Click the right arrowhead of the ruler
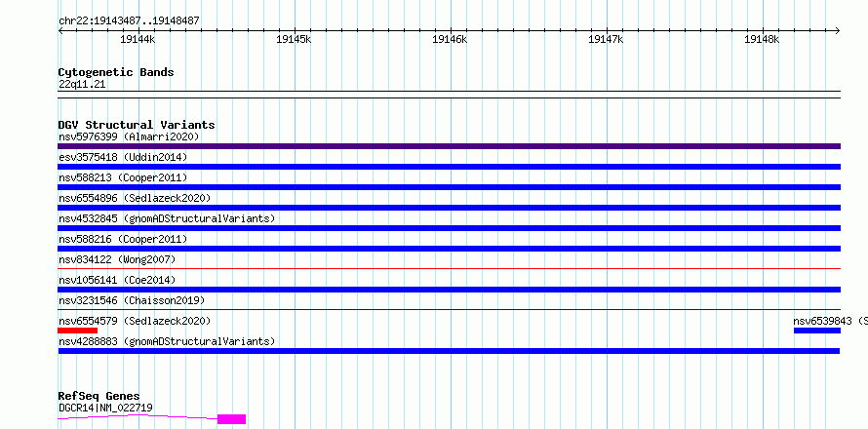This screenshot has width=868, height=429. click(x=838, y=31)
